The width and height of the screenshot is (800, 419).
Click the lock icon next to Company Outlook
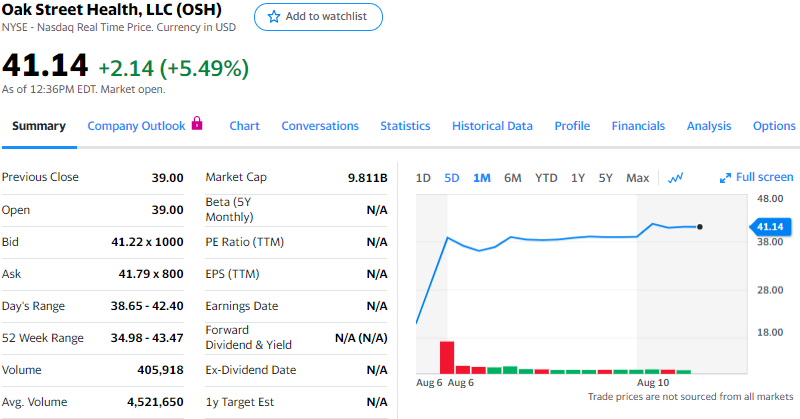[x=197, y=123]
